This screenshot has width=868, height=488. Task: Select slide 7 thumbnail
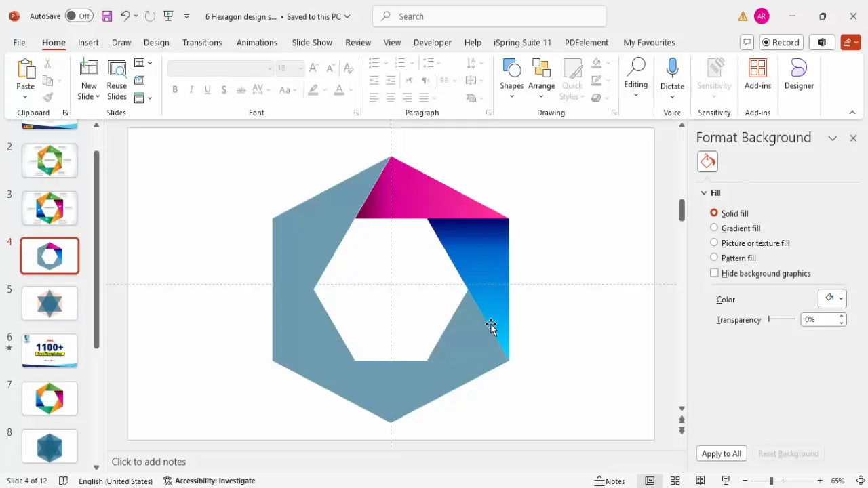(50, 398)
